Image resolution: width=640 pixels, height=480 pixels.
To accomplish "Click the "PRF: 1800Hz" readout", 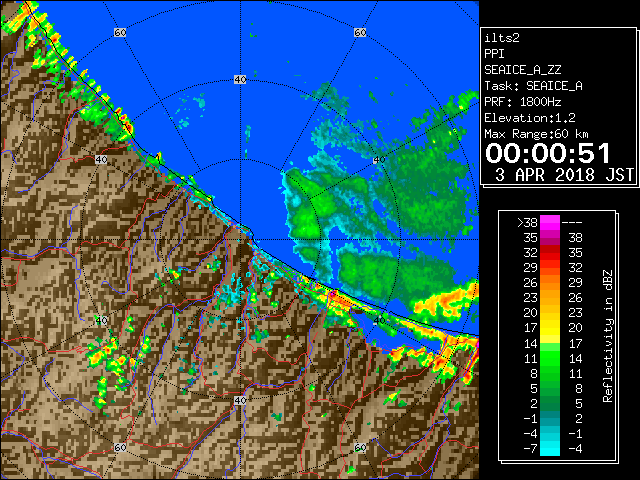I will pos(522,102).
